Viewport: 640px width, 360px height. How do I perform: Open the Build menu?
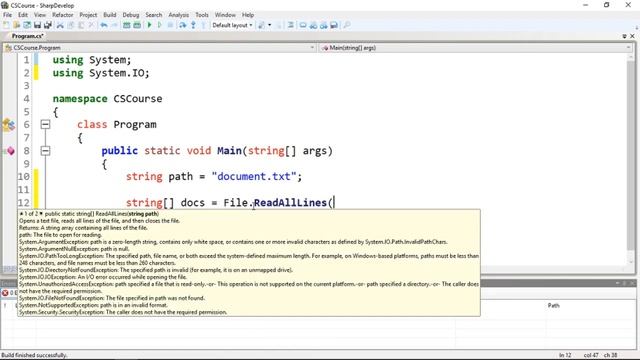[109, 15]
